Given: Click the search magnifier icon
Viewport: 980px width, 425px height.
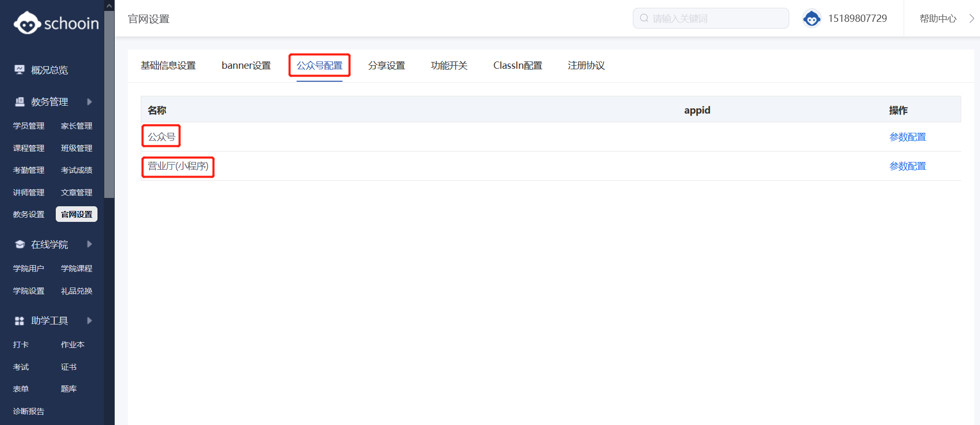Looking at the screenshot, I should tap(644, 18).
